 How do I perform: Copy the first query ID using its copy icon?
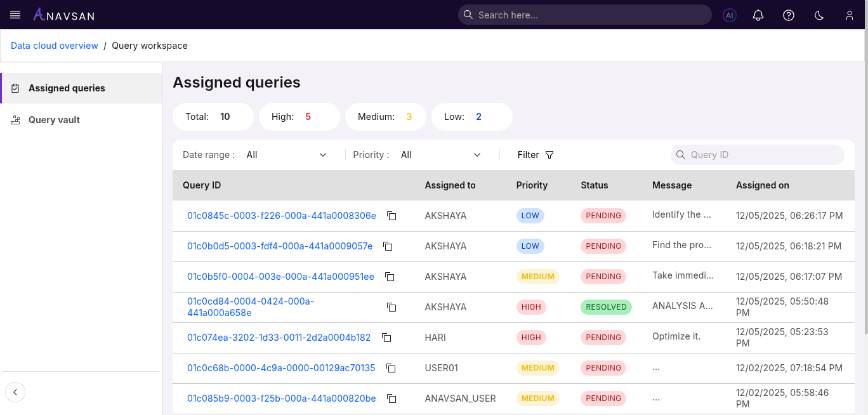coord(391,216)
